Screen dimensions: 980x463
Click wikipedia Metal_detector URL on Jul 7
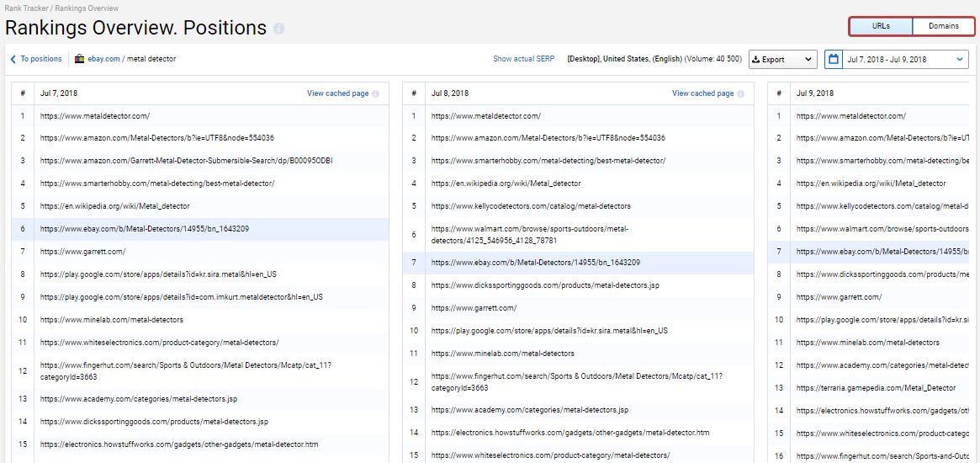pyautogui.click(x=114, y=206)
